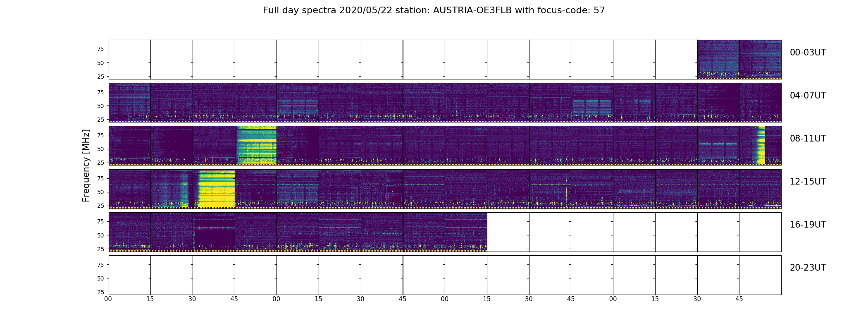Click the first spectrogram panel in 12-15UT row
The width and height of the screenshot is (868, 331).
coord(130,189)
